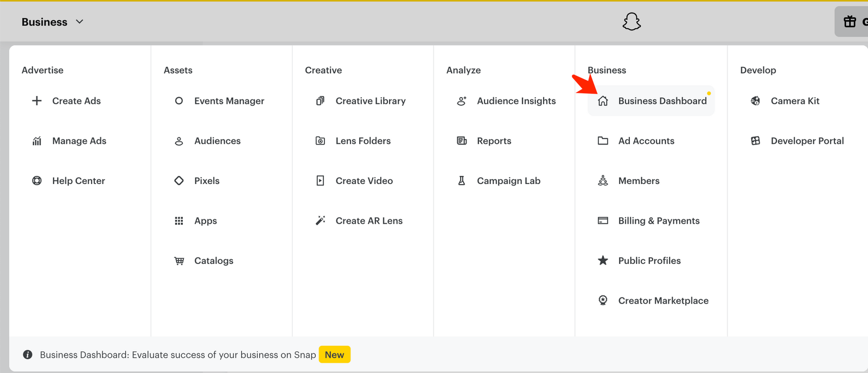This screenshot has height=373, width=868.
Task: Click the diamond icon beside Pixels
Action: 179,181
